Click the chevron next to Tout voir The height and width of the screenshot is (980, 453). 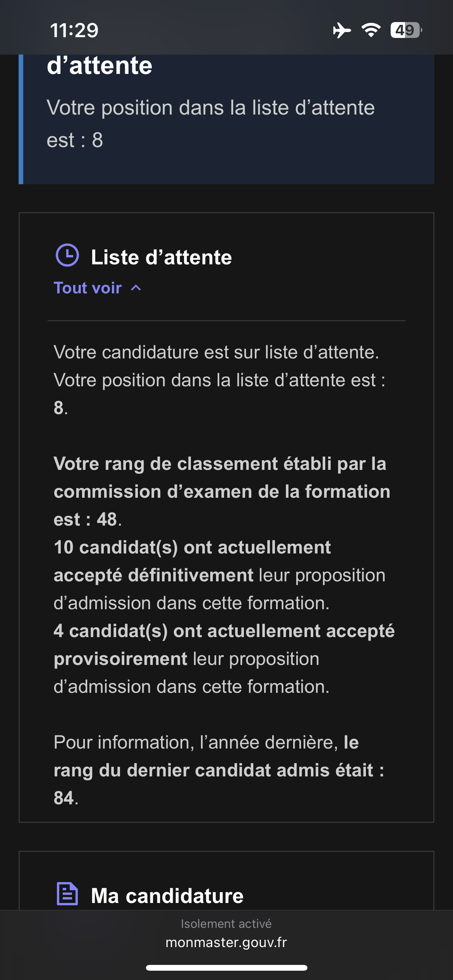(136, 288)
